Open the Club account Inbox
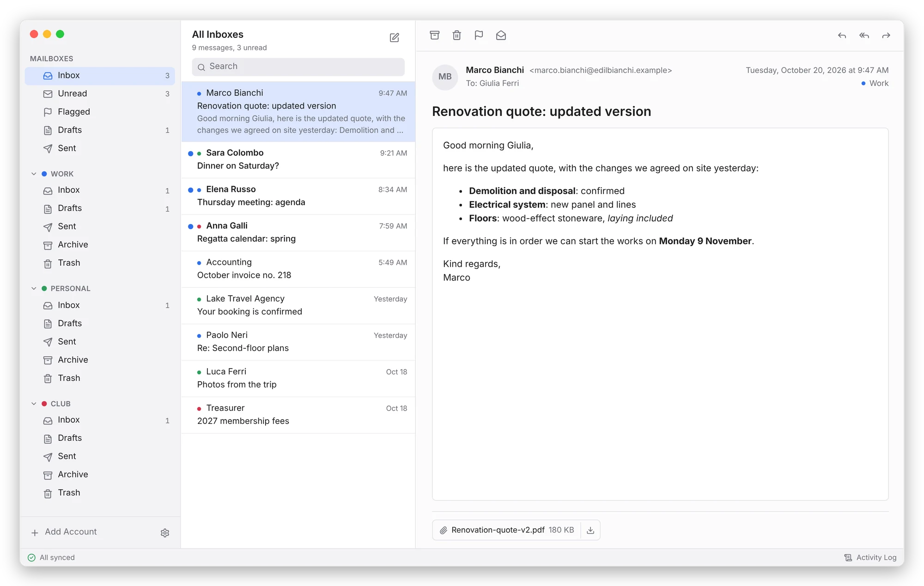924x586 pixels. (x=100, y=420)
